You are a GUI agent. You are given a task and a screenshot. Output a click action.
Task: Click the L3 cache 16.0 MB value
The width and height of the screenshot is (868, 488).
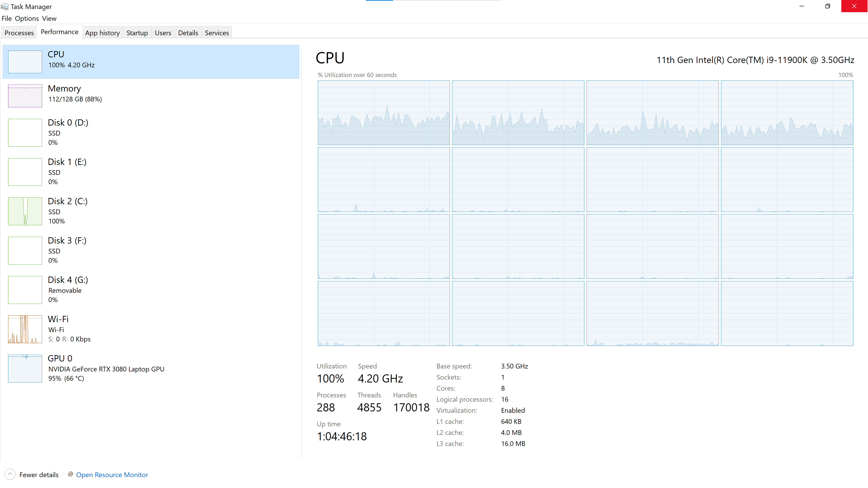tap(513, 444)
